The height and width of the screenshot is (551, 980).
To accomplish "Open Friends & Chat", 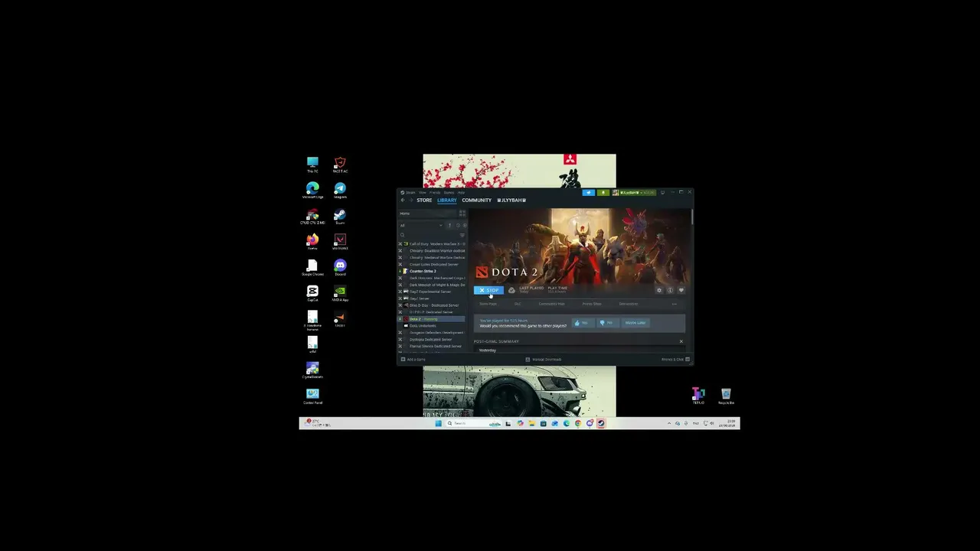I will click(675, 359).
